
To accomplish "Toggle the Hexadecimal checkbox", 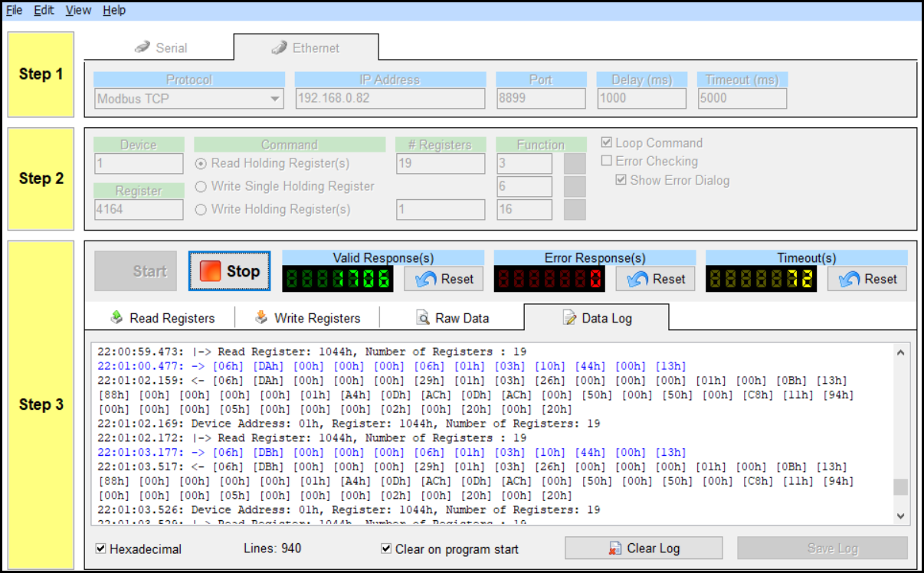I will [101, 549].
